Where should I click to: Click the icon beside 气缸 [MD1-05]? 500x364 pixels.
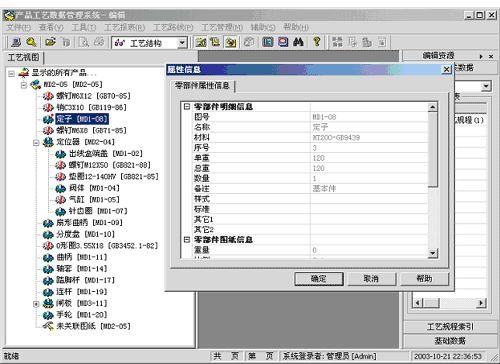pyautogui.click(x=60, y=200)
